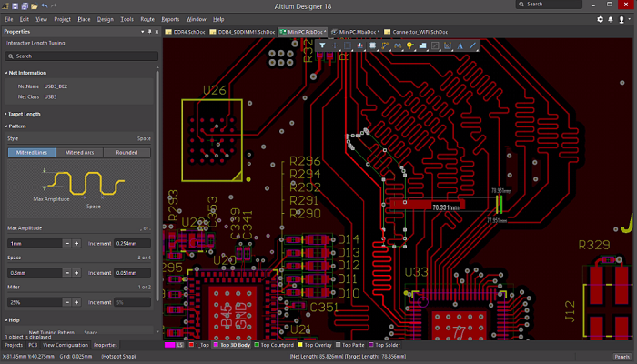Select the place via tool
This screenshot has height=364, width=637.
(x=409, y=45)
